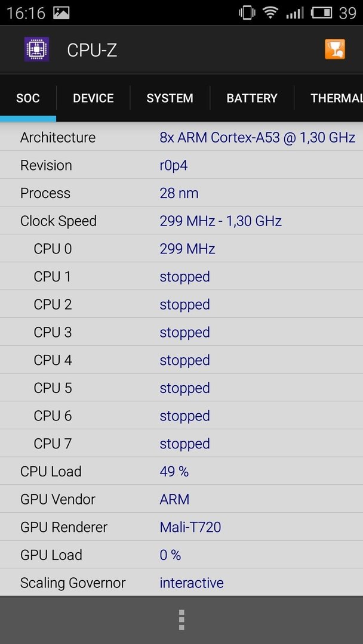This screenshot has height=644, width=363.
Task: Switch to the SYSTEM tab
Action: 170,98
